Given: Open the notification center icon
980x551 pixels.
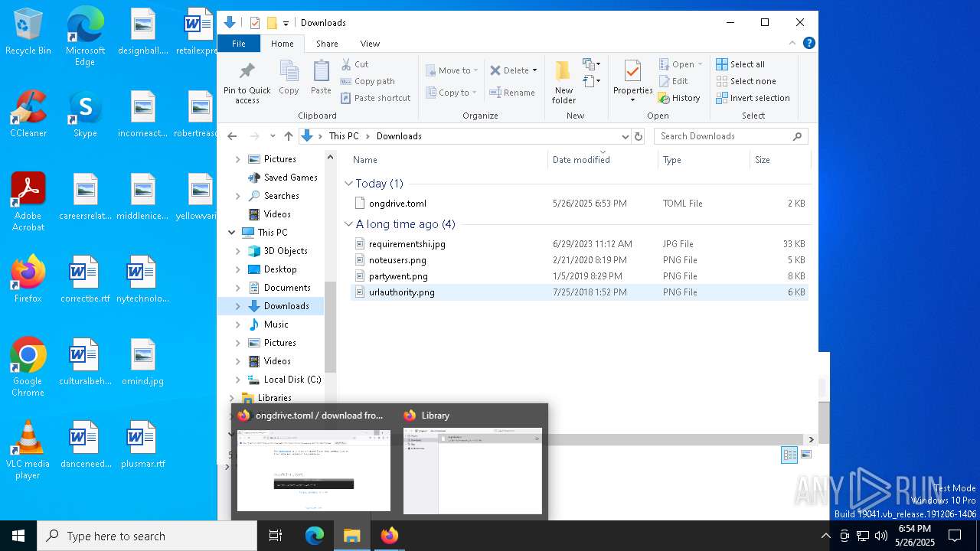Looking at the screenshot, I should pyautogui.click(x=955, y=536).
